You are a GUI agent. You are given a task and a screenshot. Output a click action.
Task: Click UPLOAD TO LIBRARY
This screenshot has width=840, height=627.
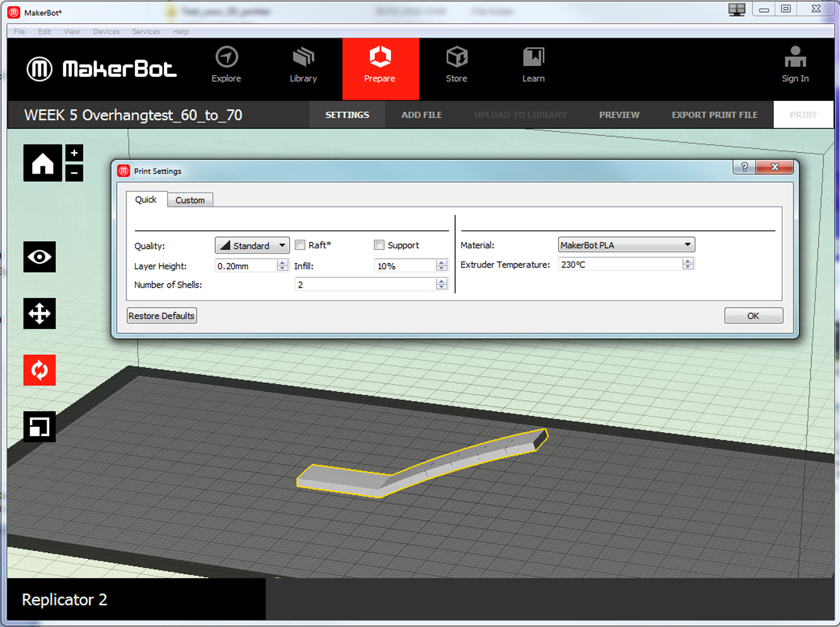(x=520, y=115)
